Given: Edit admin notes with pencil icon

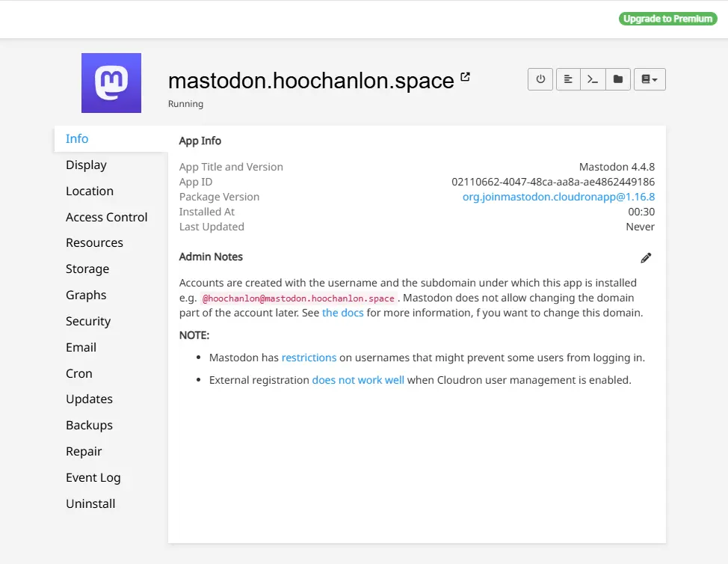Looking at the screenshot, I should (646, 257).
